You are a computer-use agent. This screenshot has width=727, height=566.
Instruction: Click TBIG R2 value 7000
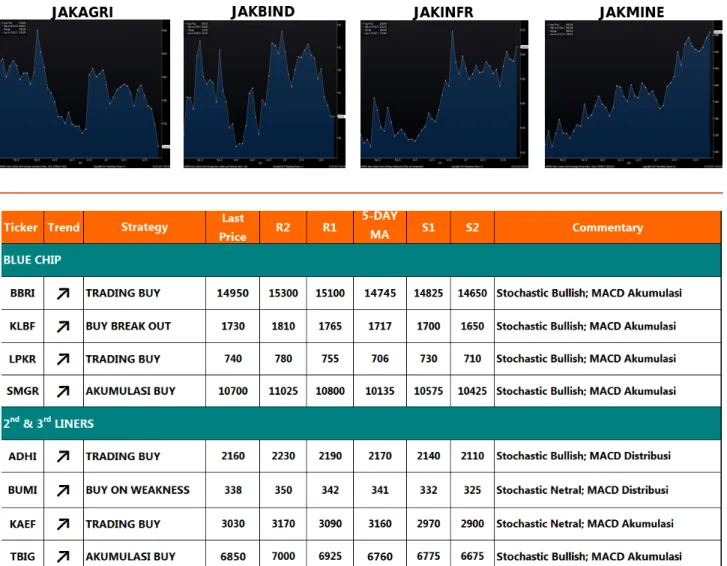tap(283, 556)
